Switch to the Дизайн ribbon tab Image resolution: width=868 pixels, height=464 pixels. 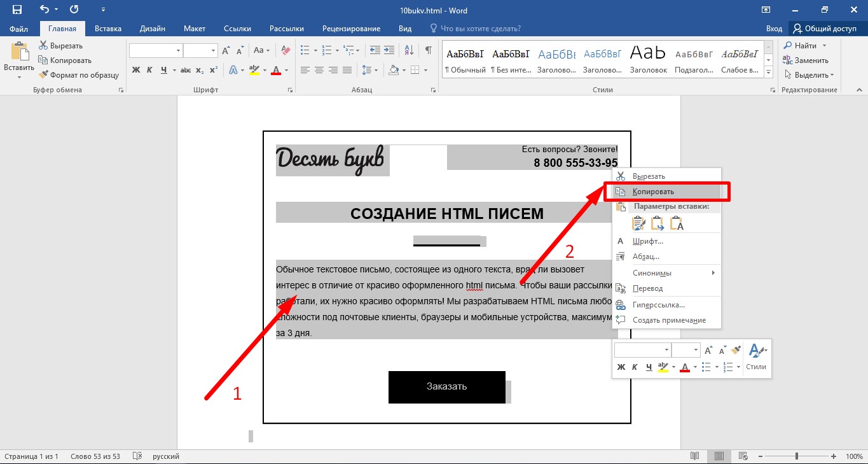(153, 29)
